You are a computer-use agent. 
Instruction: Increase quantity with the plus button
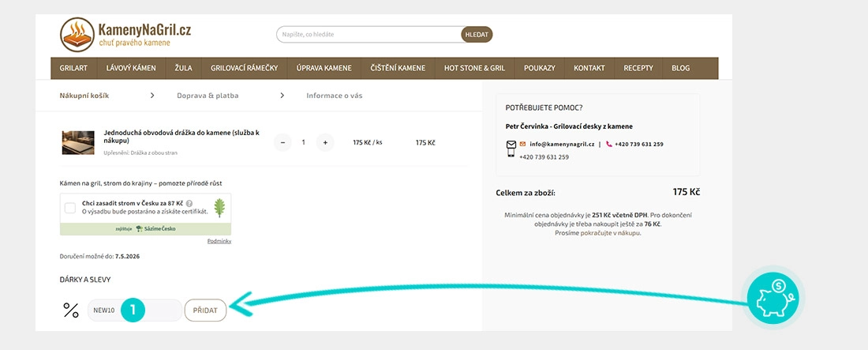pos(325,142)
